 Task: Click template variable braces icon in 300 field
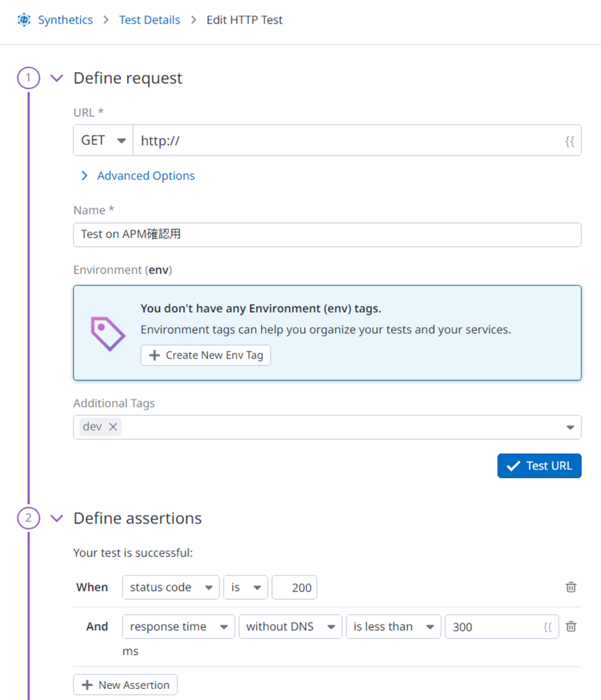tap(547, 627)
